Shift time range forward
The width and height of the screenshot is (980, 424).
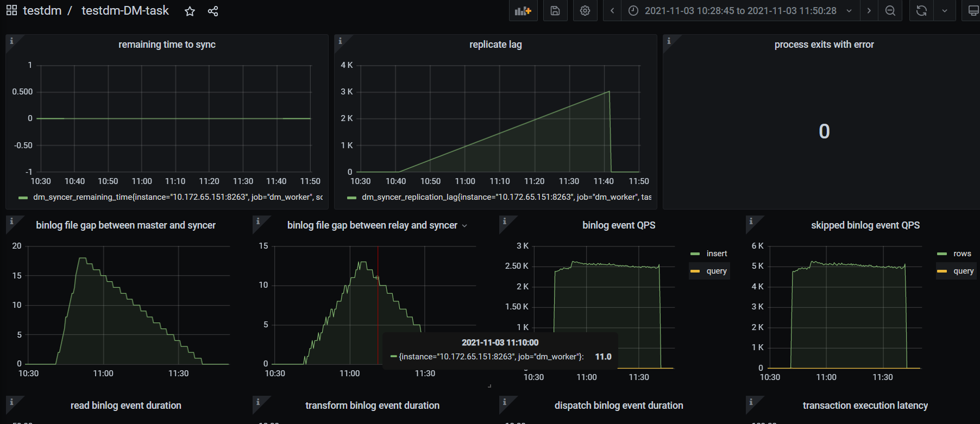point(869,11)
